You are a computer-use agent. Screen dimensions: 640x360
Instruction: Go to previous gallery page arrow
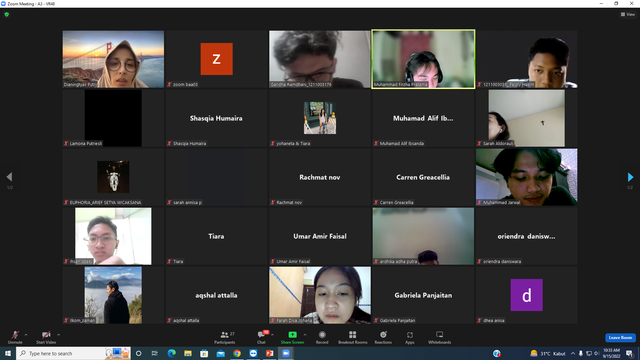tap(9, 177)
